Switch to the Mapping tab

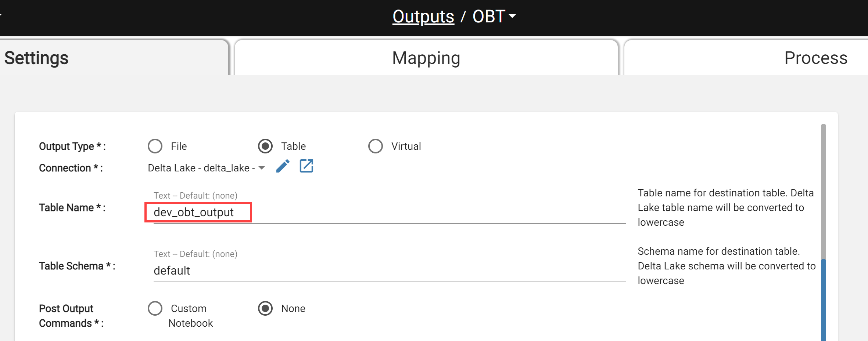pos(426,58)
